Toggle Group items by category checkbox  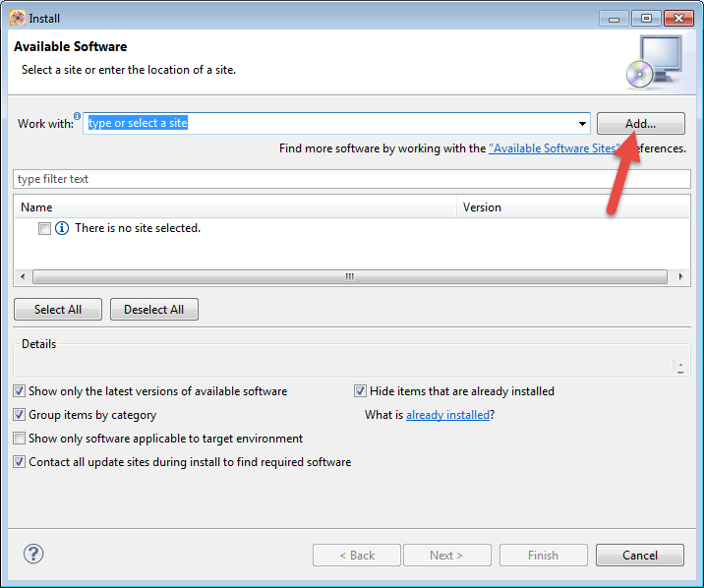pyautogui.click(x=20, y=414)
